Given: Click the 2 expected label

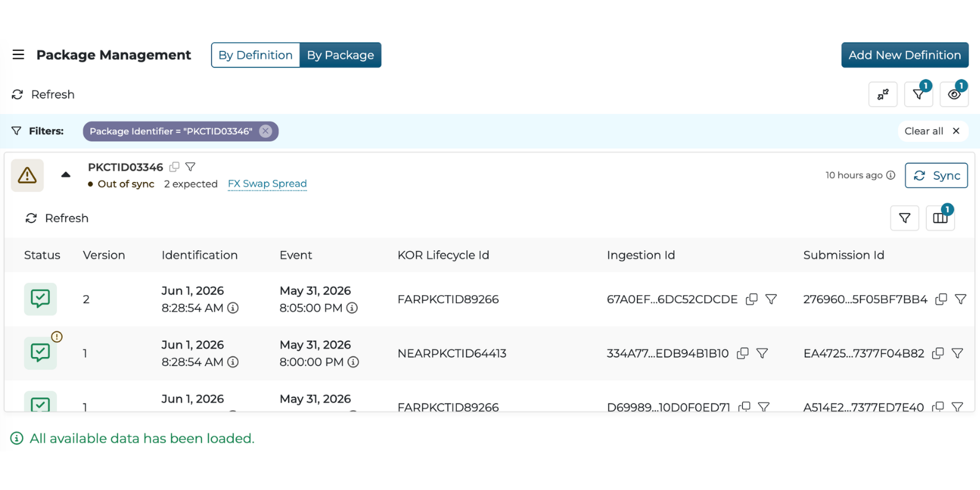Looking at the screenshot, I should point(191,184).
